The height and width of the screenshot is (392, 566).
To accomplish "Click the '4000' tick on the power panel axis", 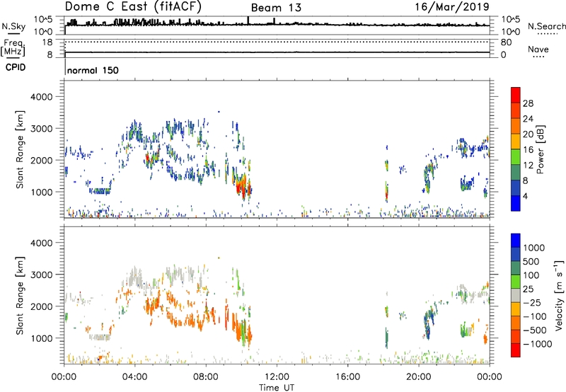I will [x=41, y=97].
